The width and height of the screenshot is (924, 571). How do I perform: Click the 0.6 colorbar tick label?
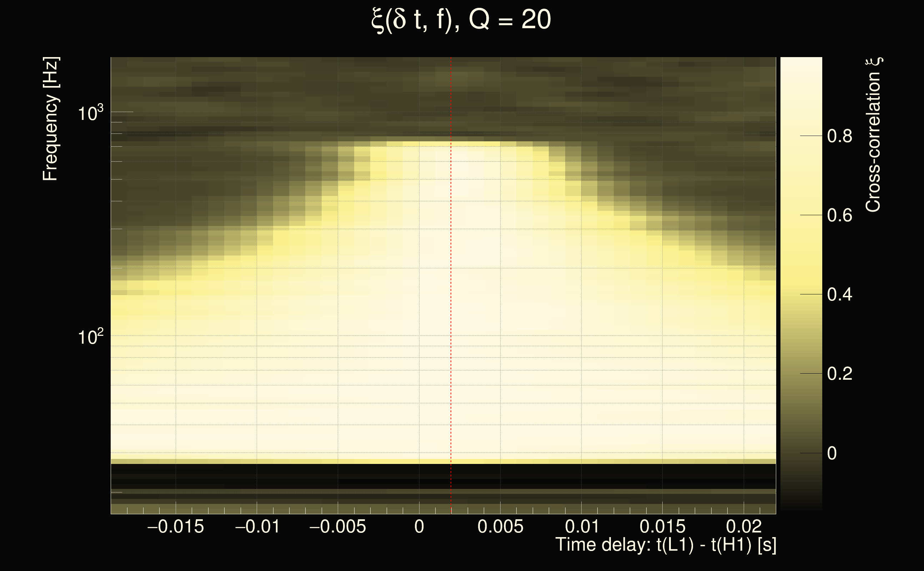click(839, 216)
